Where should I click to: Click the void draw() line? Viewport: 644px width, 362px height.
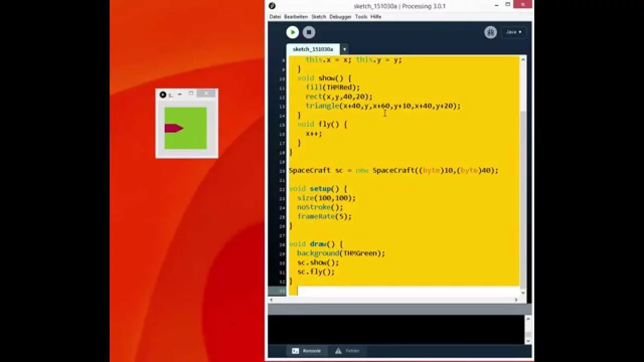(x=316, y=244)
